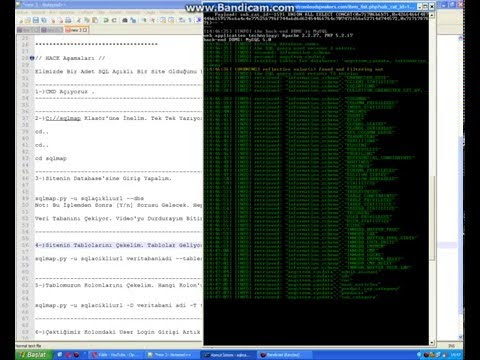Click the console scrollbar down arrow
Image resolution: width=480 pixels, height=360 pixels.
click(x=432, y=342)
